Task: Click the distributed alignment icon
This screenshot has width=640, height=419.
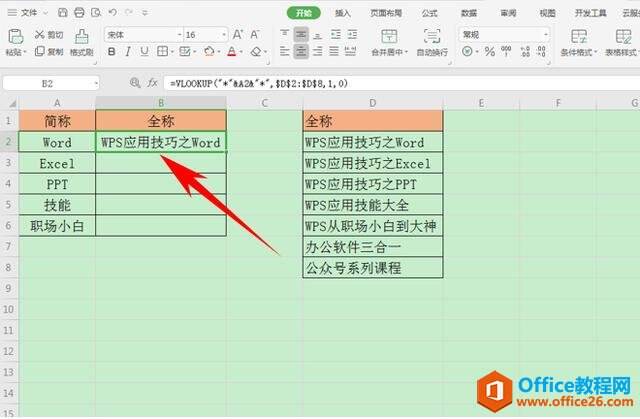Action: [x=350, y=51]
